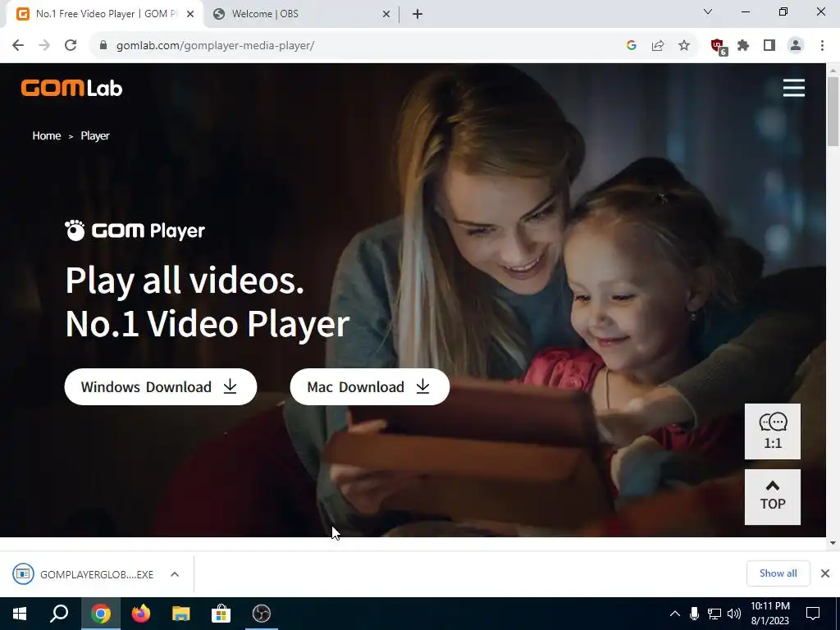The height and width of the screenshot is (630, 840).
Task: Click the page vertical scrollbar thumb
Action: (x=833, y=111)
